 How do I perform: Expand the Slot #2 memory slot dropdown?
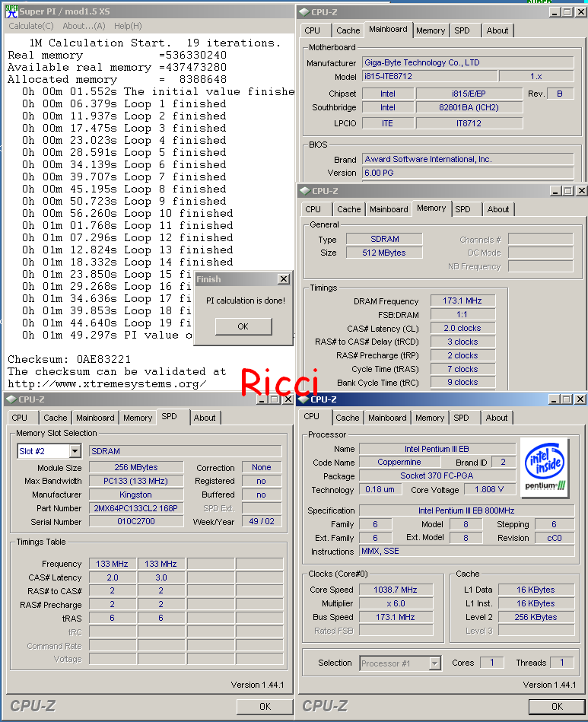pyautogui.click(x=75, y=451)
